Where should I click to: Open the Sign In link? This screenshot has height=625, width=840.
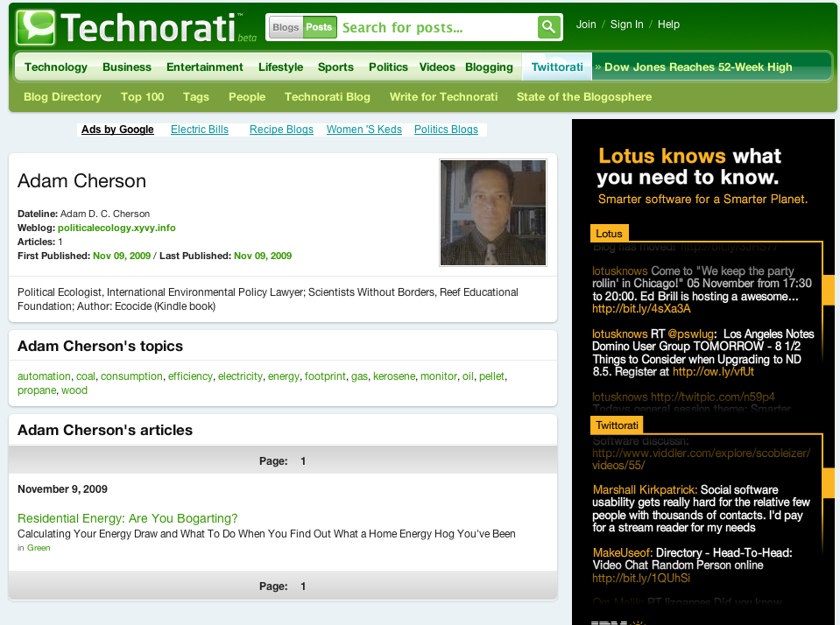point(627,25)
